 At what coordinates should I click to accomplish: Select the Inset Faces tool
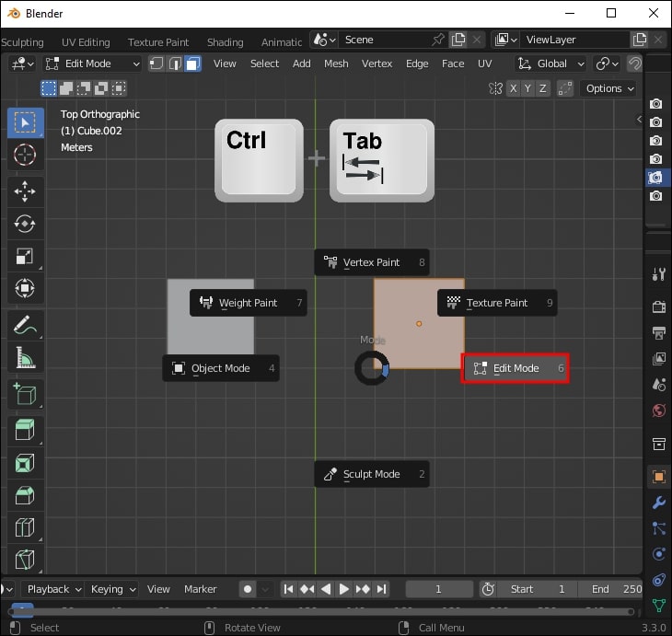click(x=25, y=463)
